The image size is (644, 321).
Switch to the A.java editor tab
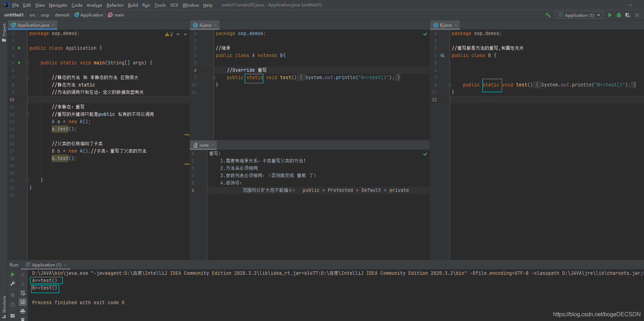coord(205,25)
